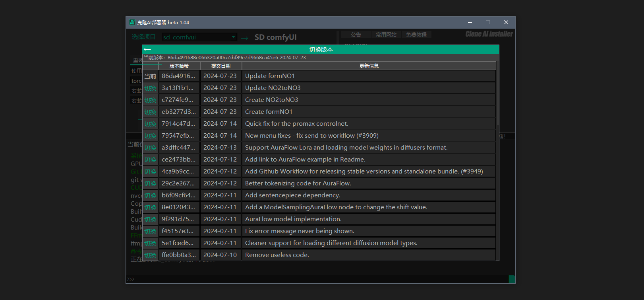Click the current version hash line under the title

coord(225,58)
